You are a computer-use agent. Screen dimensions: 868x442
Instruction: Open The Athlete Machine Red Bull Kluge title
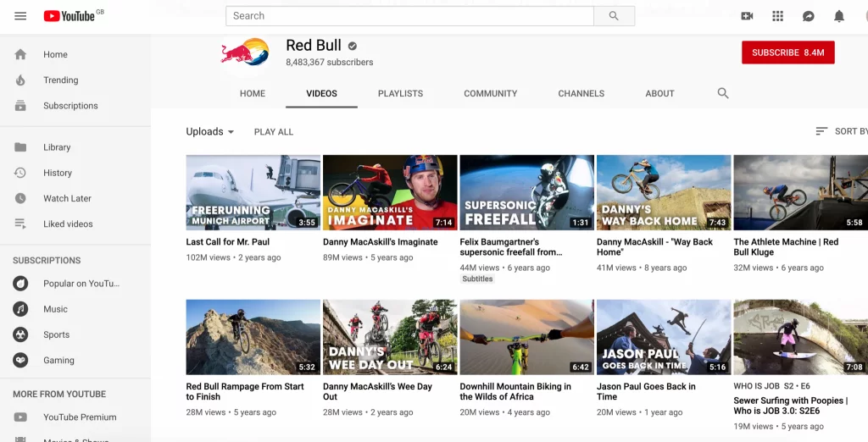point(786,246)
